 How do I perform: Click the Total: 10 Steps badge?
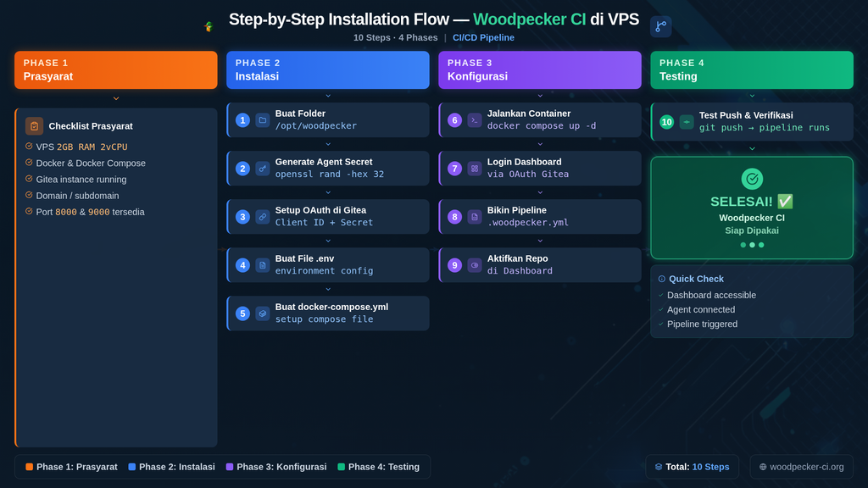click(x=692, y=467)
